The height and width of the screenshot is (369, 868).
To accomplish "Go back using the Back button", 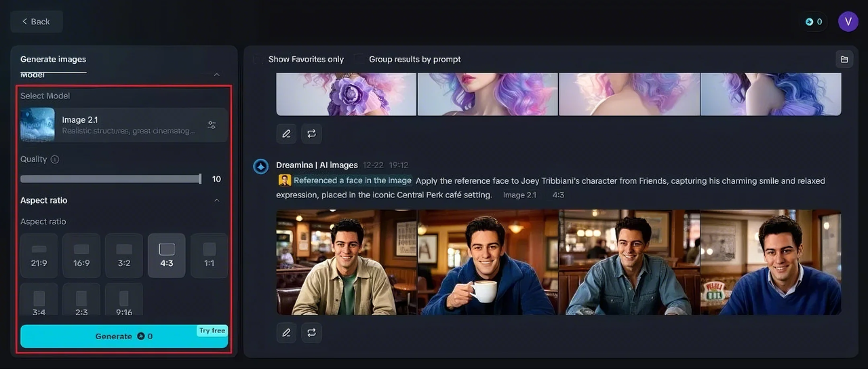I will 36,22.
